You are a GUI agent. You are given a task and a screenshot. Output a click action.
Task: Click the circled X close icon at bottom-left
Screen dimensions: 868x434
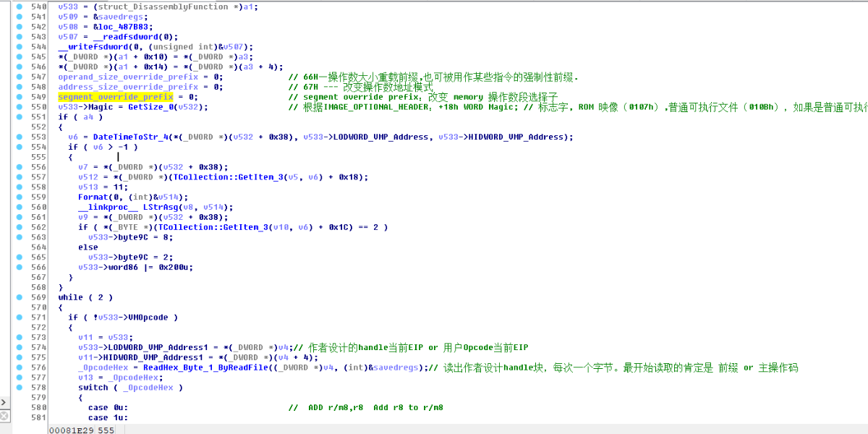[4, 416]
